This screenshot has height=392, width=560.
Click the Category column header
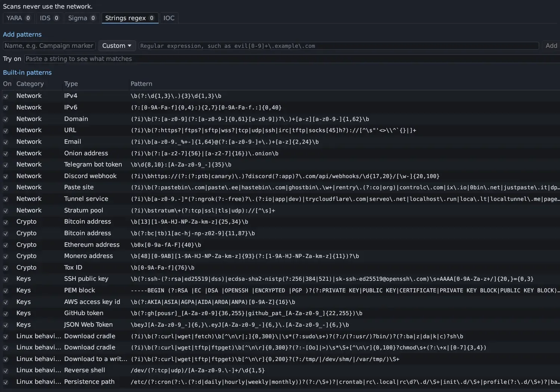click(30, 84)
